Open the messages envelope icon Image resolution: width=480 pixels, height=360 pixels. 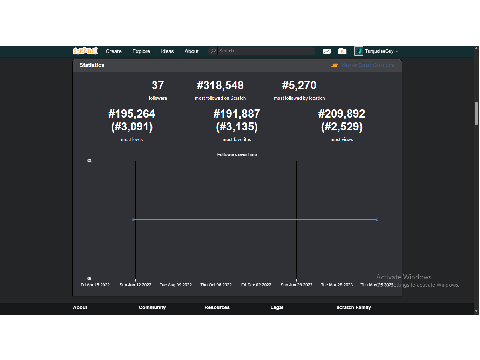tap(327, 51)
